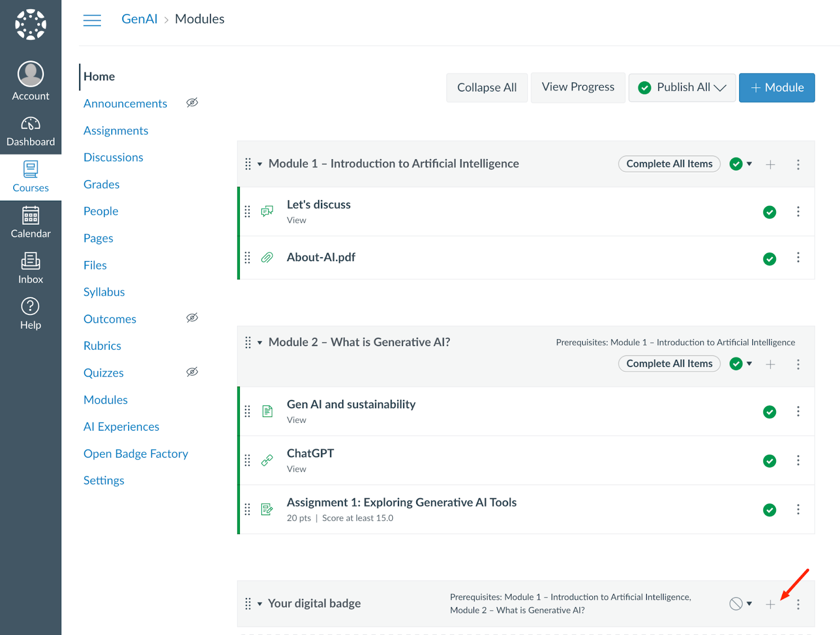Open the Let's discuss discussion
The height and width of the screenshot is (635, 840).
(319, 204)
